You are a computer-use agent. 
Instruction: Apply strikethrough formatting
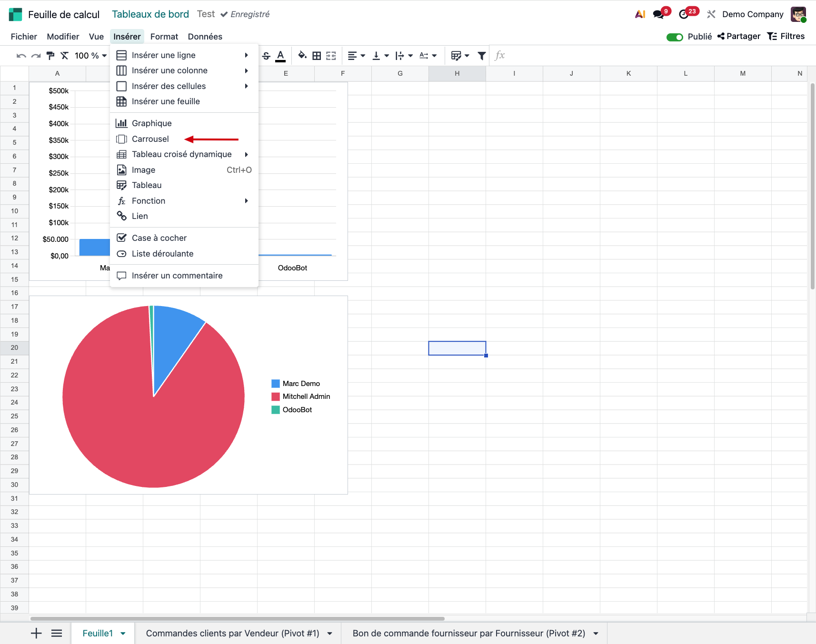click(x=266, y=56)
